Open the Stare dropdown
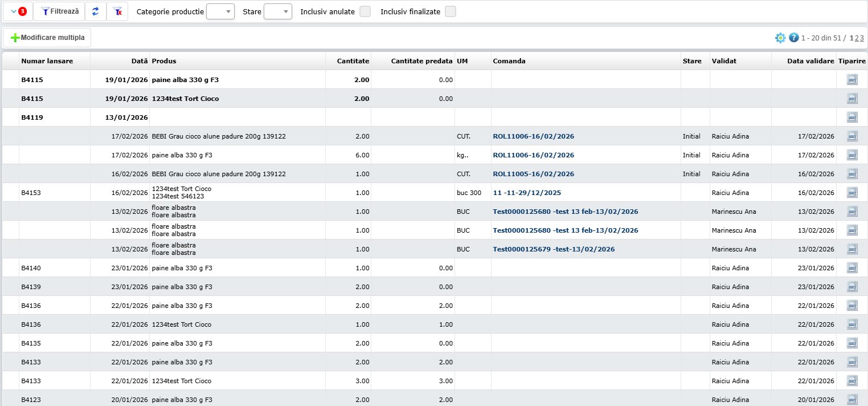868x406 pixels. tap(278, 11)
